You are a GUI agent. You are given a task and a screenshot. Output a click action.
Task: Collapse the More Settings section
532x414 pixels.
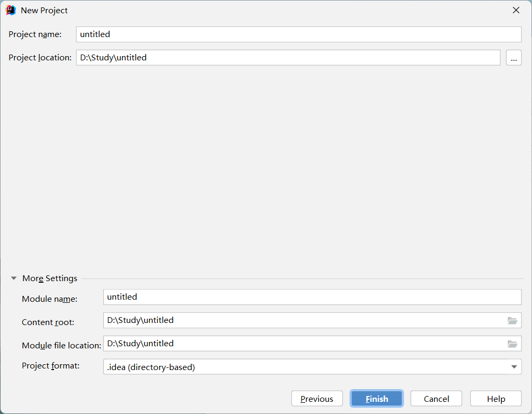point(14,278)
